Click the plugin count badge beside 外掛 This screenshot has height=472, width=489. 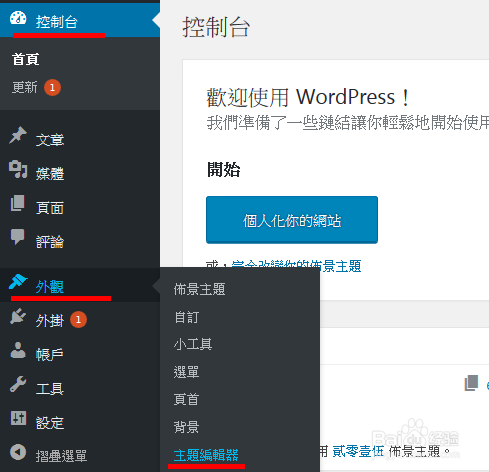tap(78, 320)
